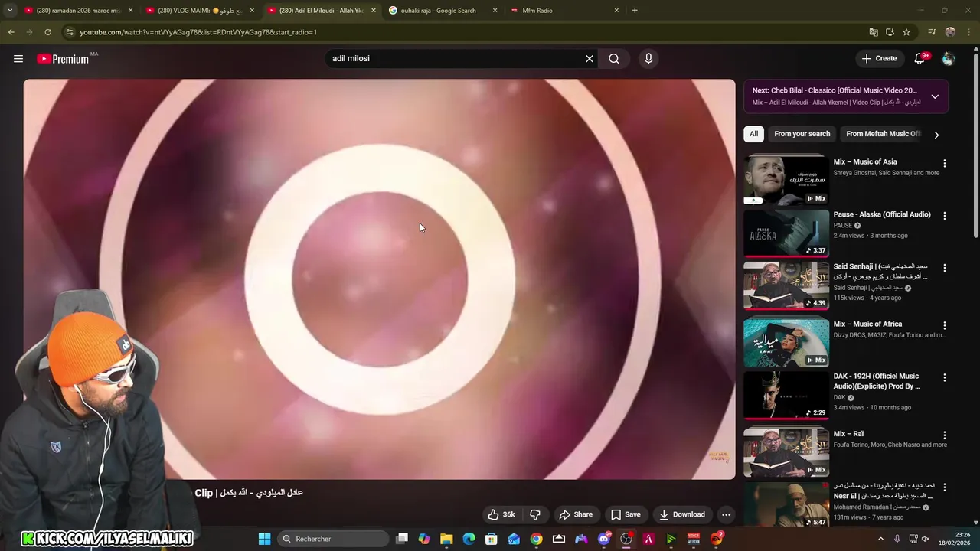Image resolution: width=980 pixels, height=551 pixels.
Task: Open the Windows Start menu
Action: coord(264,539)
